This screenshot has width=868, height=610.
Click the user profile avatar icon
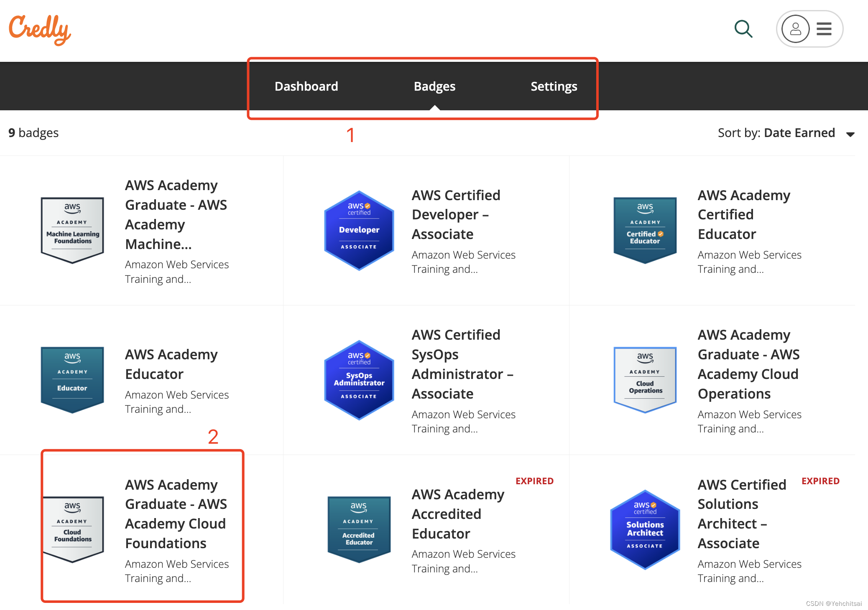click(795, 29)
